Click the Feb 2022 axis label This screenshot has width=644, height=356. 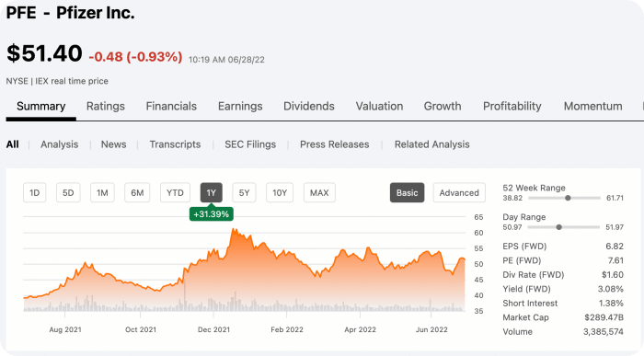pos(287,329)
